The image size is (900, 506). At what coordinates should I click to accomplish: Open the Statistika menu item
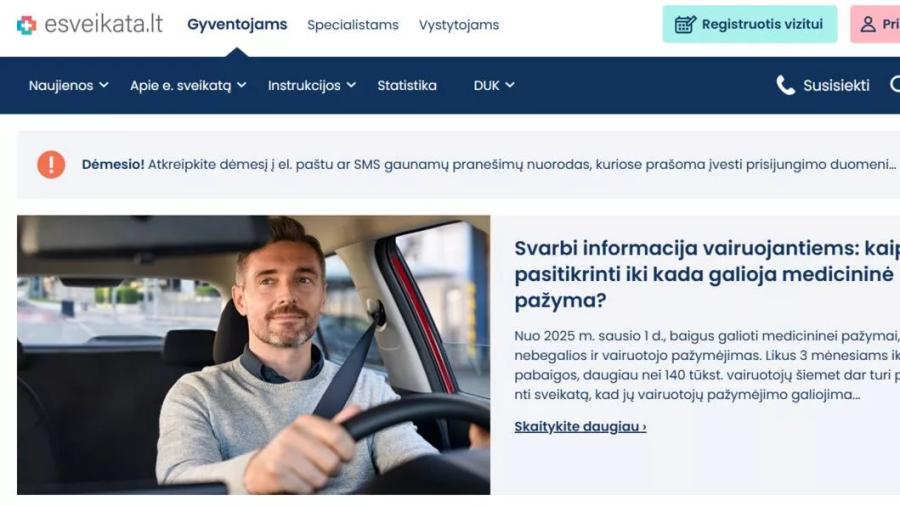tap(407, 85)
